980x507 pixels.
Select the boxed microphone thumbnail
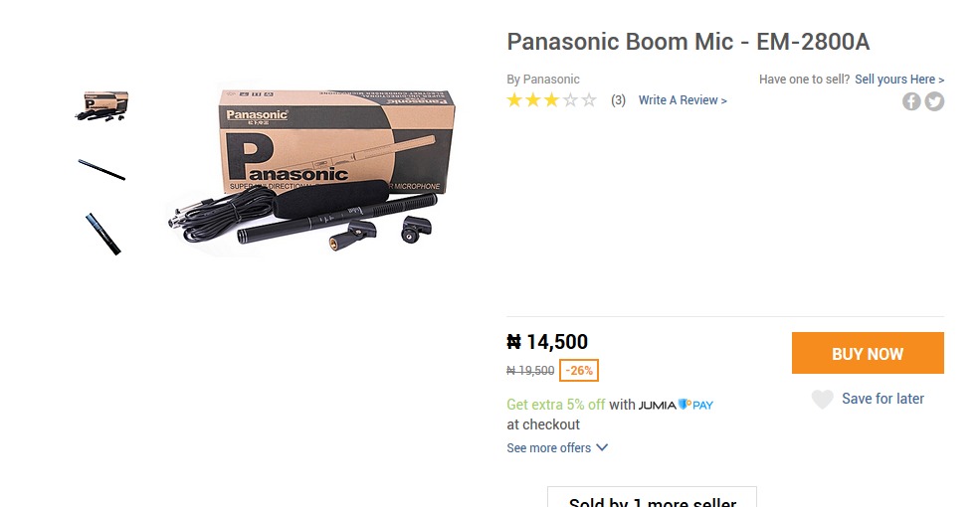[102, 105]
